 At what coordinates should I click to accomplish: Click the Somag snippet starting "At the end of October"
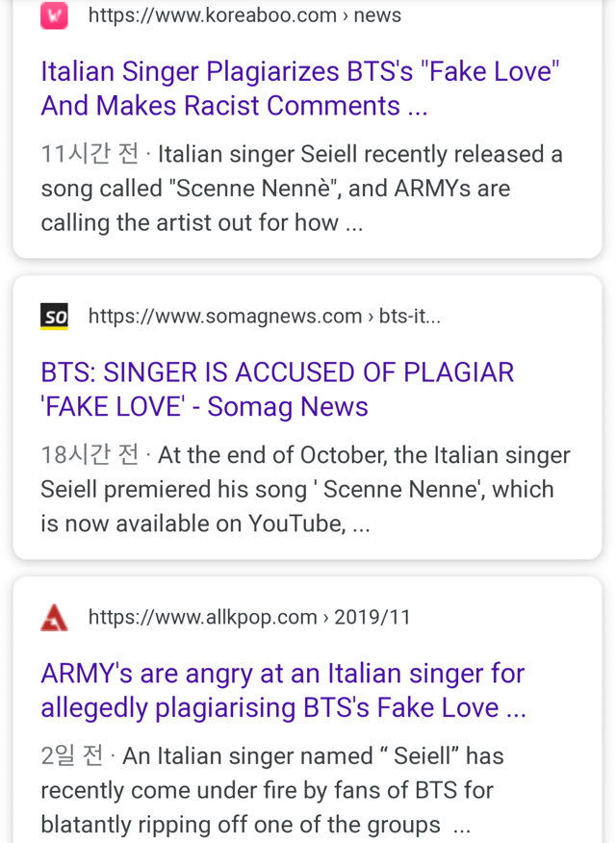pos(305,490)
